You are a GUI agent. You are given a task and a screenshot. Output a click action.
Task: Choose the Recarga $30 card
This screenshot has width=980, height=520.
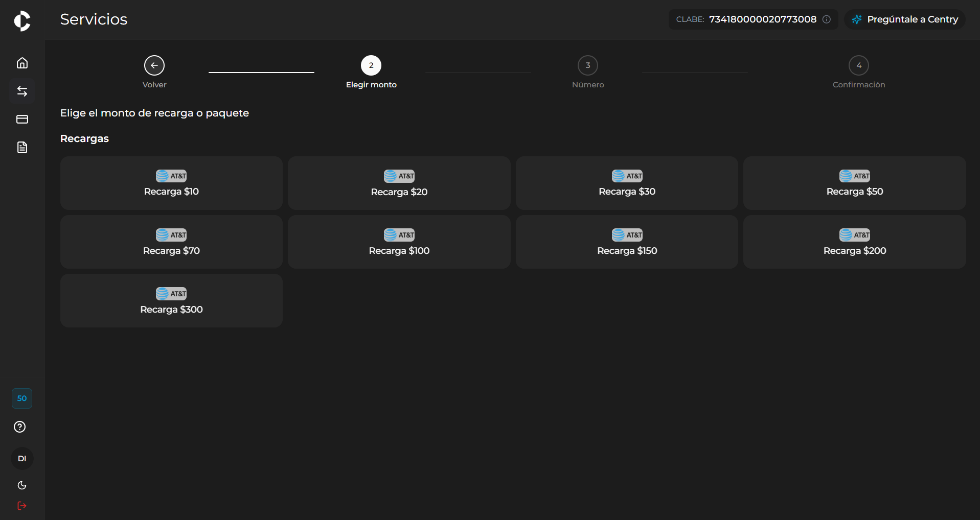tap(627, 183)
